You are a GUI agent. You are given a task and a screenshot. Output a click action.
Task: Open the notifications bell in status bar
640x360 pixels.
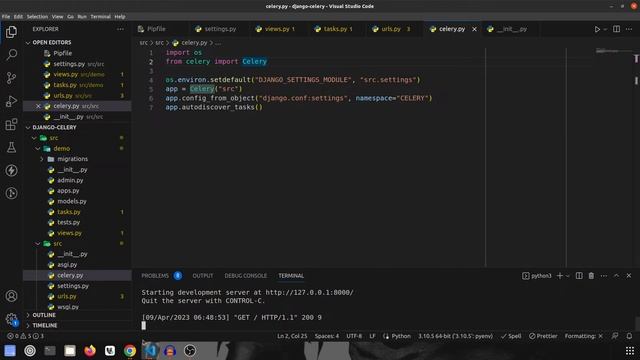[x=629, y=336]
